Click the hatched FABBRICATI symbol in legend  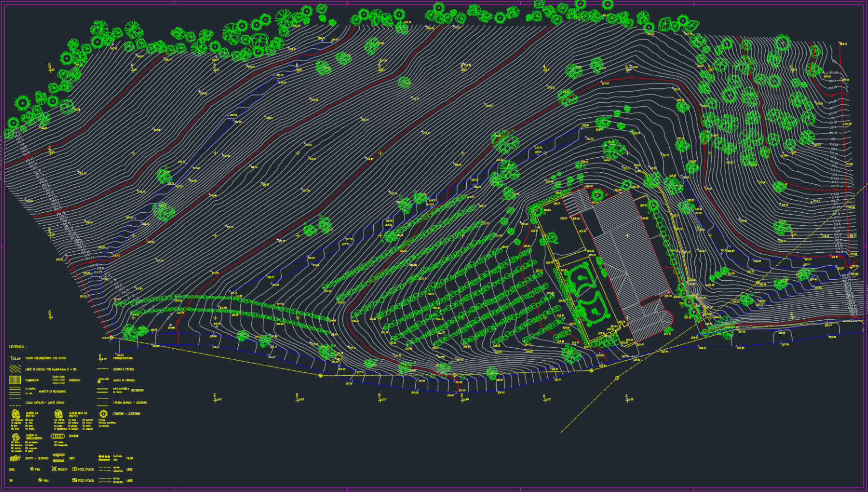[x=15, y=380]
